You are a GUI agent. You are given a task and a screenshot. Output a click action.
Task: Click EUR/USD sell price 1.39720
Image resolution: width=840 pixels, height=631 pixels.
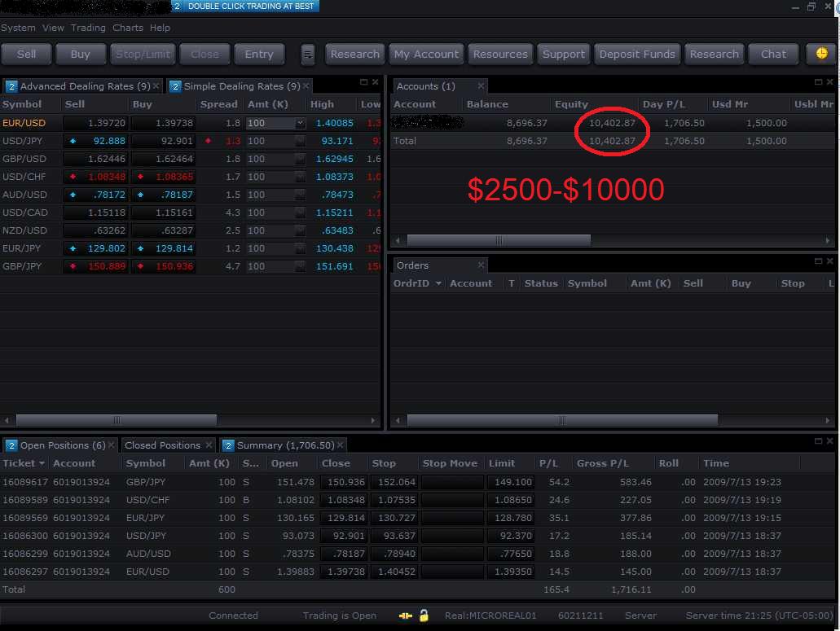pos(95,123)
